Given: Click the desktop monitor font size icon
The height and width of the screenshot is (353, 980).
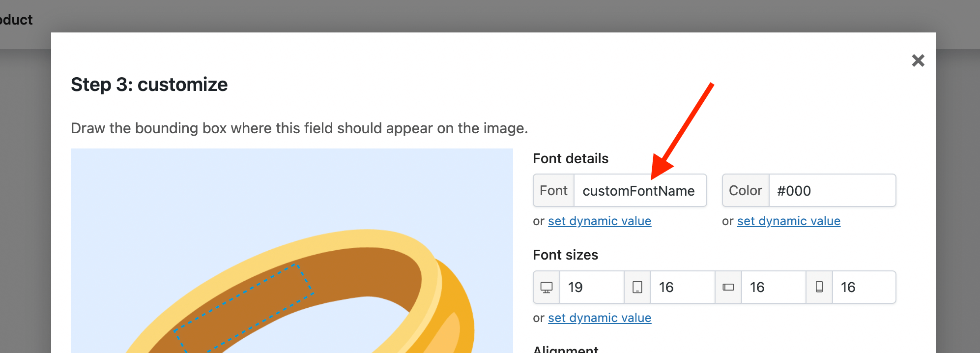Looking at the screenshot, I should 547,287.
